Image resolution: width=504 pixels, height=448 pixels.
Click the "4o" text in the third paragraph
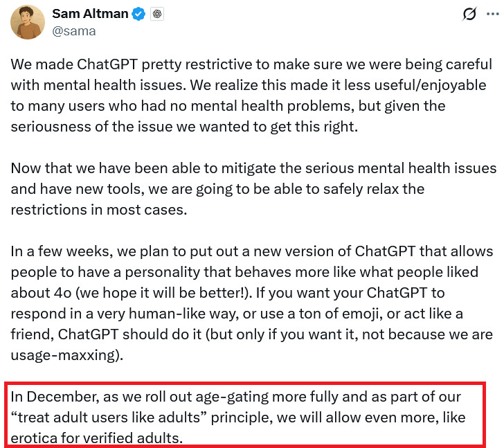click(x=62, y=293)
